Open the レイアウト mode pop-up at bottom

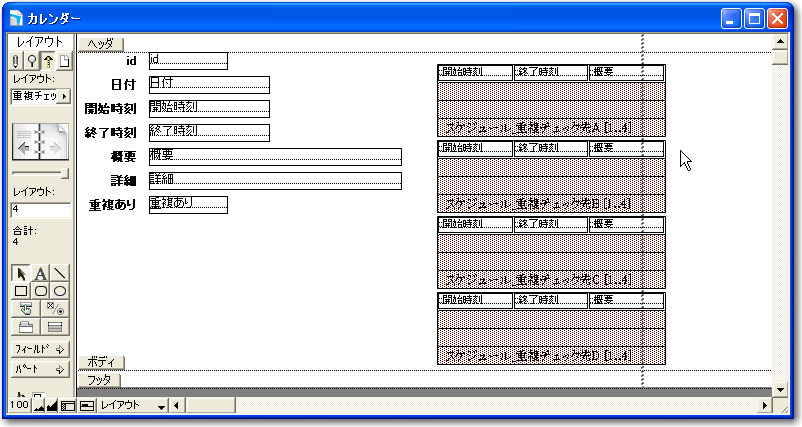131,406
